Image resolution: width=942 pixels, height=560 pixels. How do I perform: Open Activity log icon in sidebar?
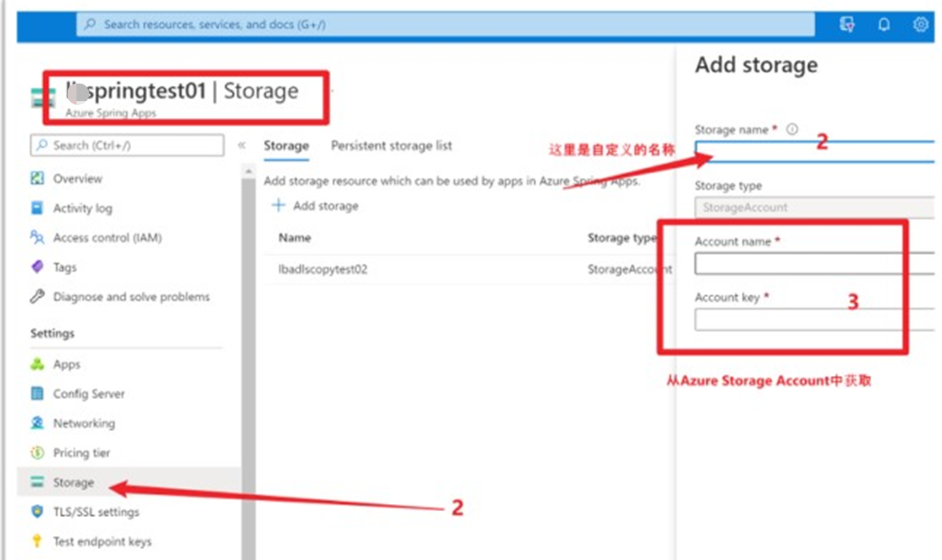pos(37,208)
